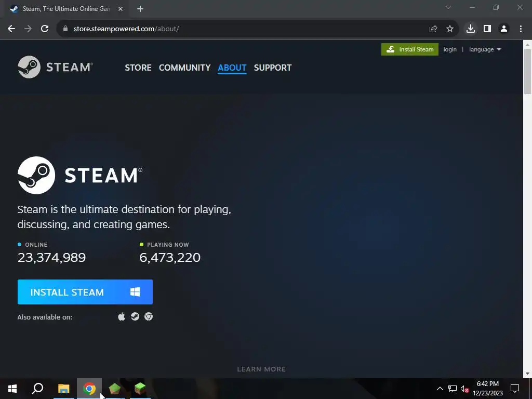Open the Chrome downloads icon
The height and width of the screenshot is (399, 532).
point(471,29)
